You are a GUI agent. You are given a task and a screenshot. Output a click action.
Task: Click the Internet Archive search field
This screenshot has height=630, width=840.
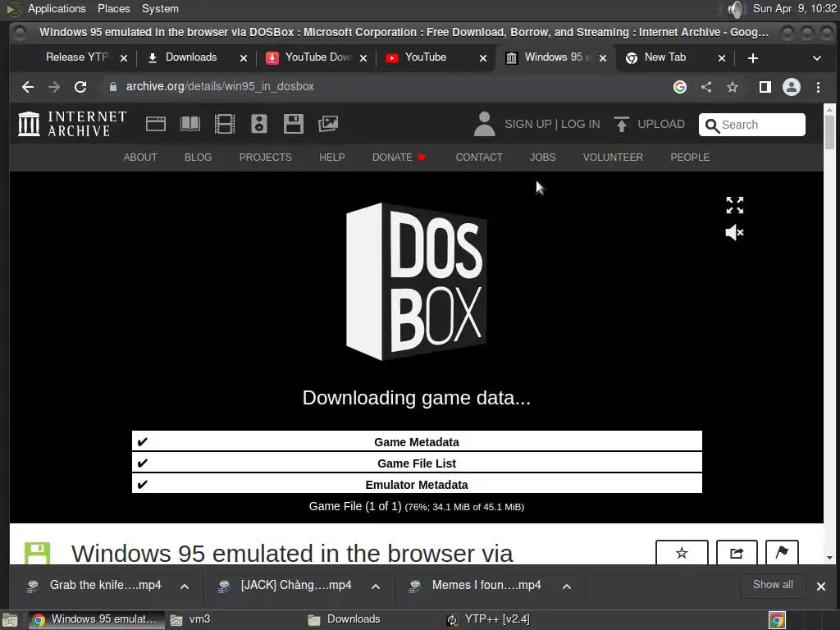(x=751, y=125)
